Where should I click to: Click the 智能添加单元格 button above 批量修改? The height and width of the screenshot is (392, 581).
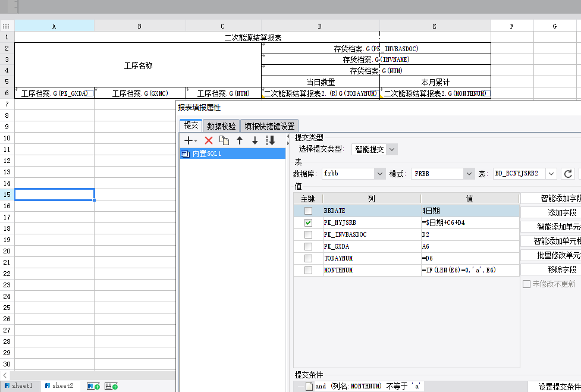tap(551, 241)
